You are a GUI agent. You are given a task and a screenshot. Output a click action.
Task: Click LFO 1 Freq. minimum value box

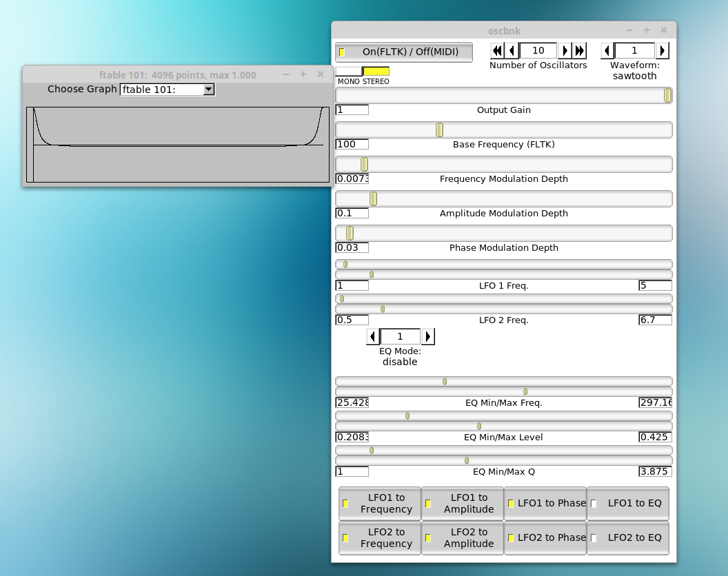tap(352, 285)
